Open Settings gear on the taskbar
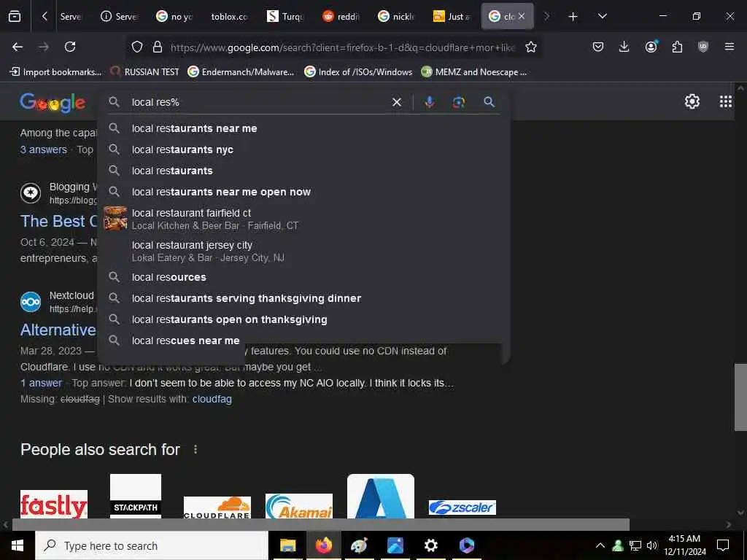Screen dimensions: 747x560 [x=430, y=545]
